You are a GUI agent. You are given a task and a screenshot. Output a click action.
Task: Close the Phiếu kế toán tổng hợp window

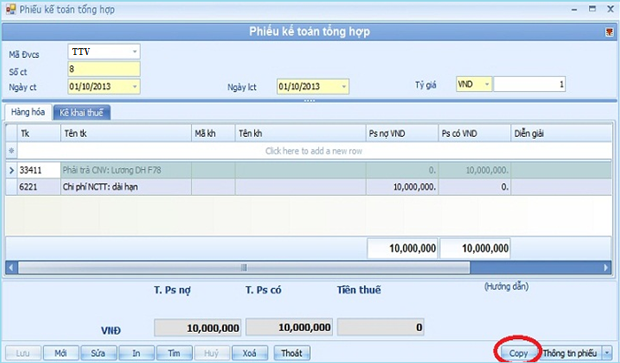click(611, 9)
